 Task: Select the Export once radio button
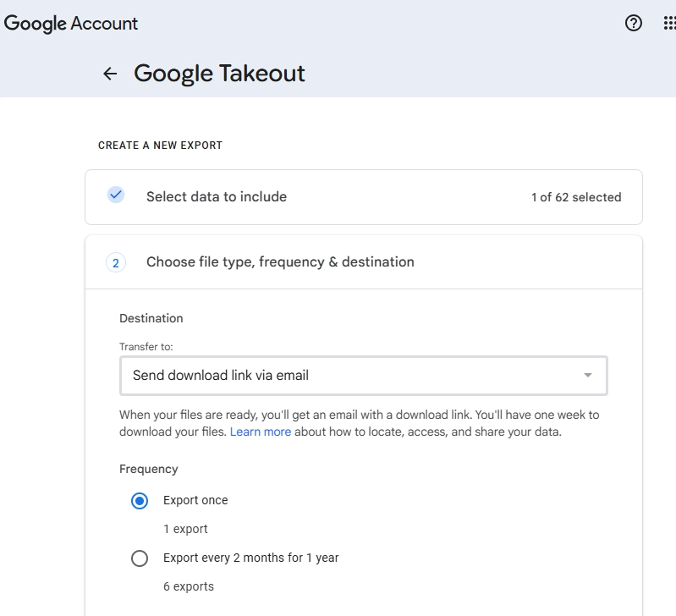(140, 501)
